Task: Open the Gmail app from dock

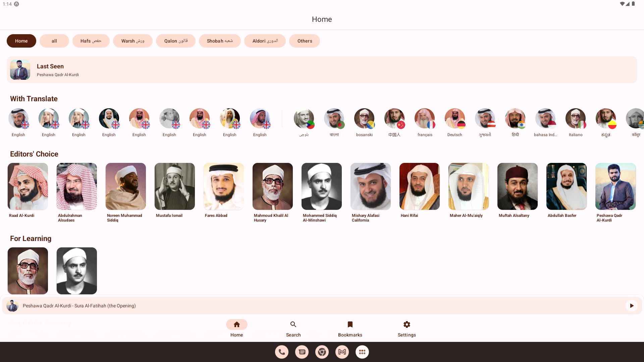Action: pyautogui.click(x=342, y=352)
